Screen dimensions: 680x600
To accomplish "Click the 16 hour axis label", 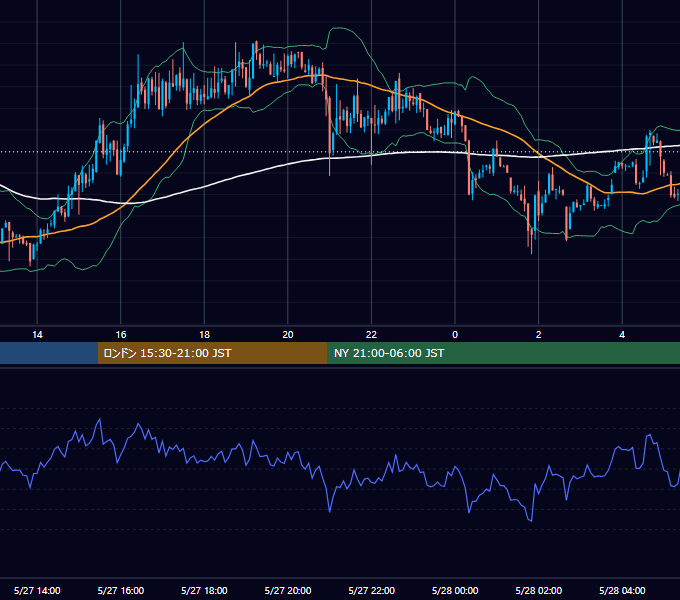I will [121, 335].
